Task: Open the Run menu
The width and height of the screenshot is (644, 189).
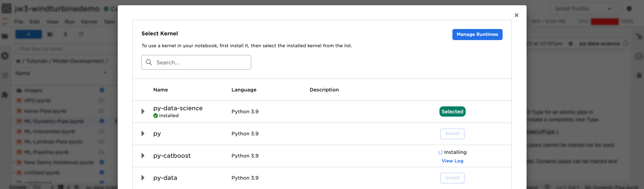Action: (70, 22)
